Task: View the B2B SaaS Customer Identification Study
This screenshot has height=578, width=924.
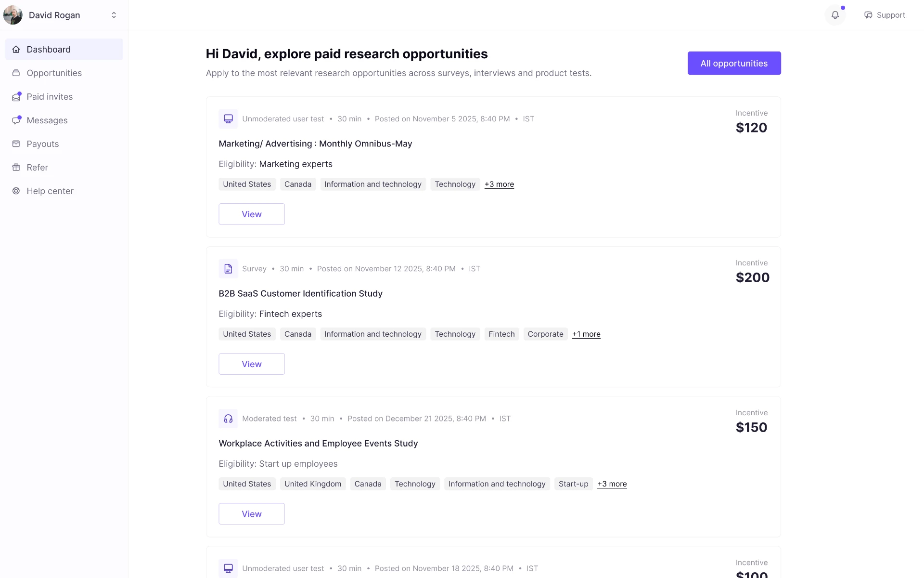Action: point(252,364)
